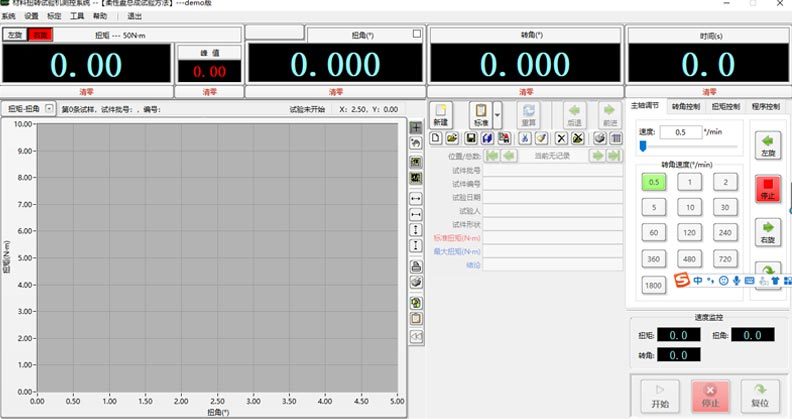The image size is (792, 419).
Task: Click the 后退 back arrow icon
Action: [574, 114]
